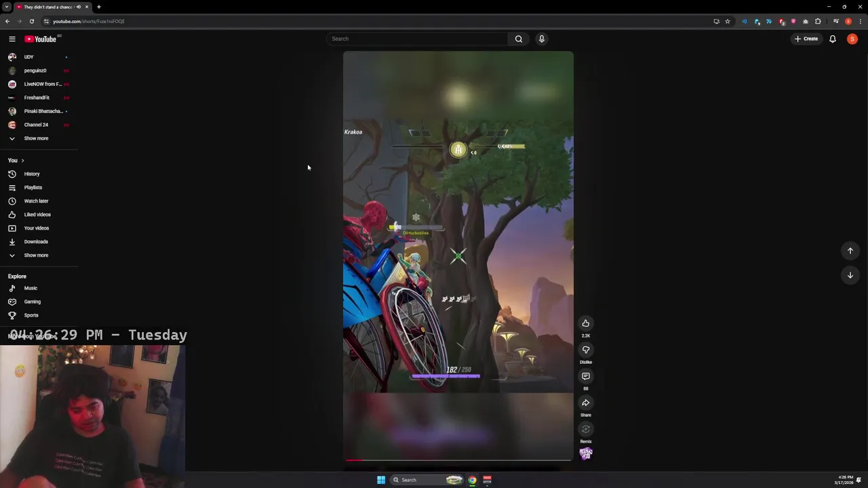Screen dimensions: 868x488
Task: Click inside the YouTube search field
Action: point(417,39)
